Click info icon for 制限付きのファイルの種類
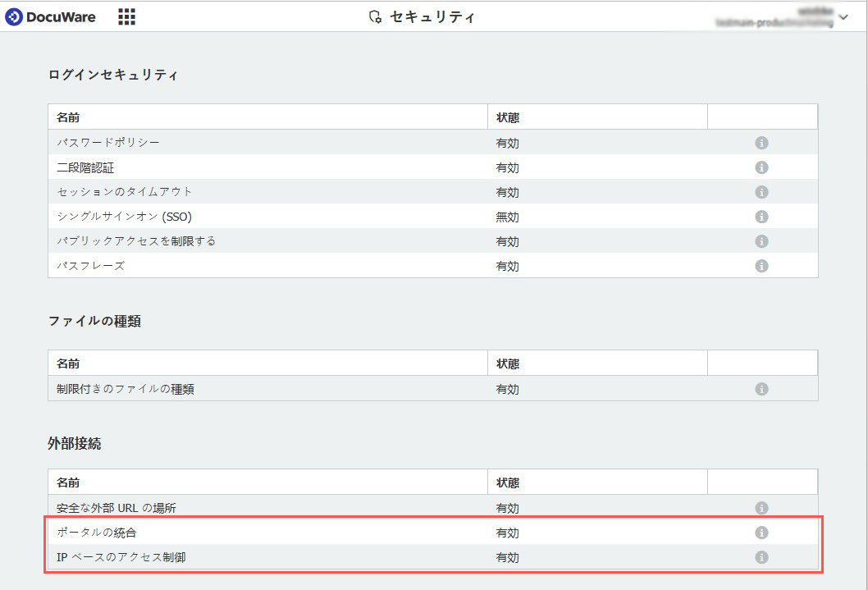This screenshot has width=868, height=590. 761,389
